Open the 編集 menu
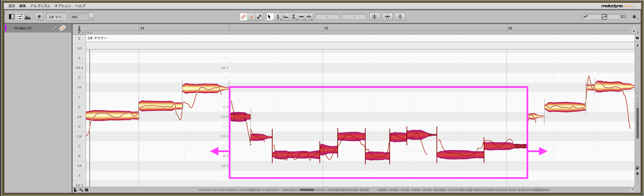 (x=22, y=5)
